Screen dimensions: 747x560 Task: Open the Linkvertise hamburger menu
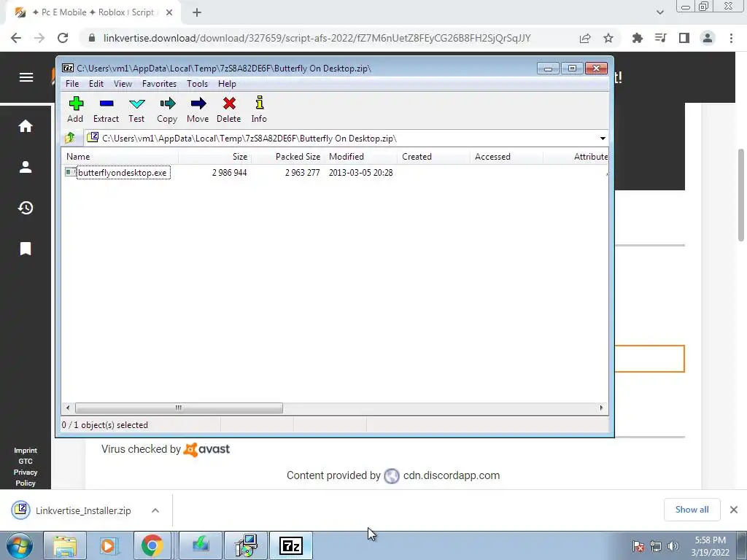coord(26,77)
